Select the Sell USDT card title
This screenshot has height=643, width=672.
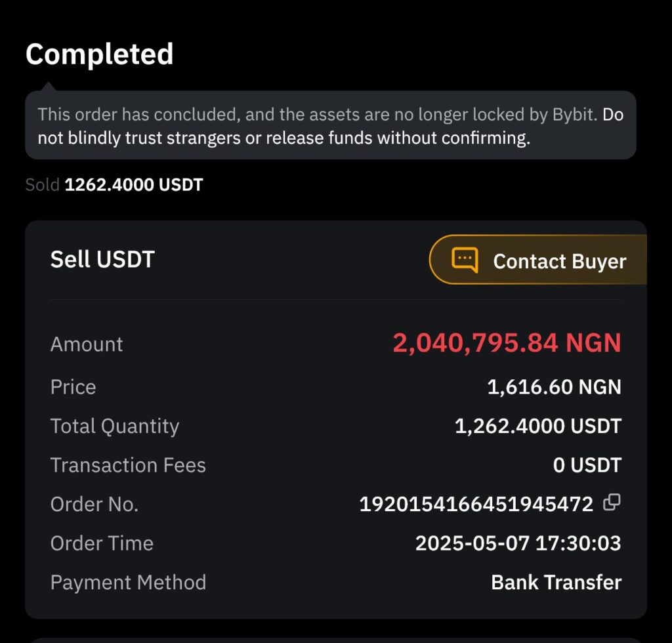click(102, 259)
